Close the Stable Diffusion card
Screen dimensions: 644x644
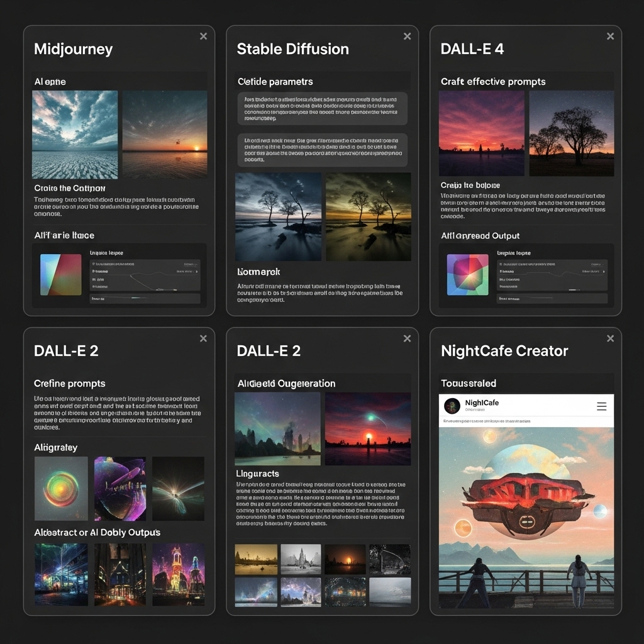[x=407, y=36]
